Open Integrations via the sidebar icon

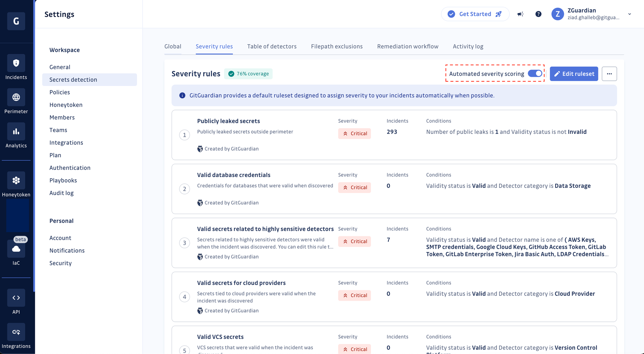16,332
